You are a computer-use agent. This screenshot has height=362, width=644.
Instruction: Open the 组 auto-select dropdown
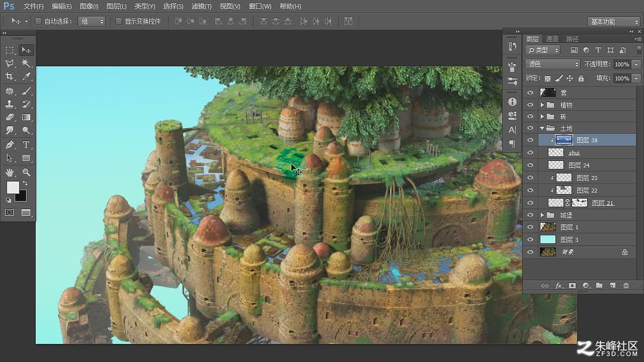click(92, 21)
